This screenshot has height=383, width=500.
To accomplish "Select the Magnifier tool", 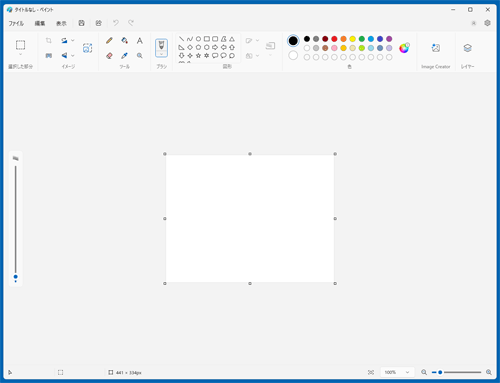I will [x=140, y=56].
